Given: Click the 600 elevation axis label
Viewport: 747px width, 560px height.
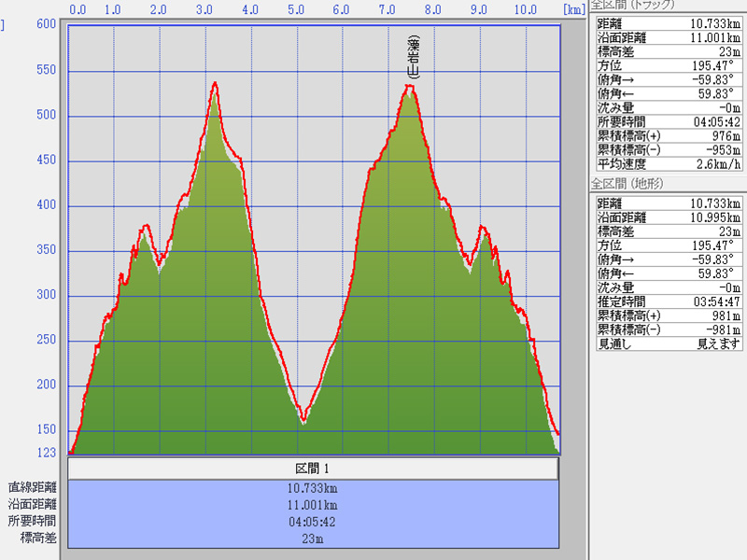Looking at the screenshot, I should [46, 24].
